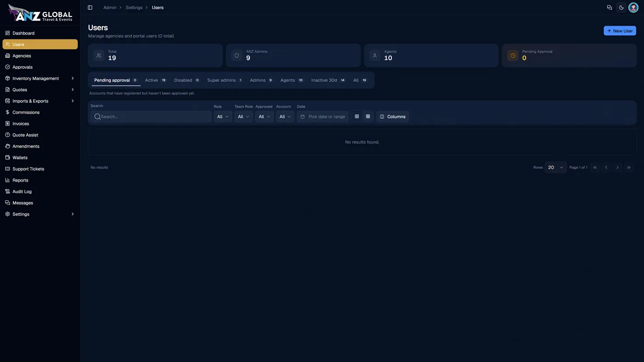644x362 pixels.
Task: Open Agencies from the sidebar
Action: tap(40, 56)
